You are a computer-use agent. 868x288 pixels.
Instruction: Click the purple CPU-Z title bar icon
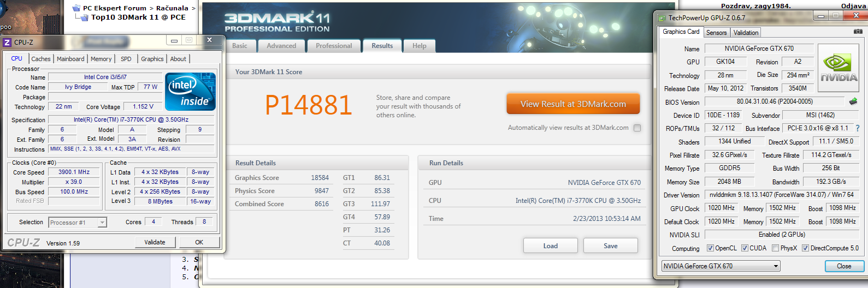click(x=7, y=42)
